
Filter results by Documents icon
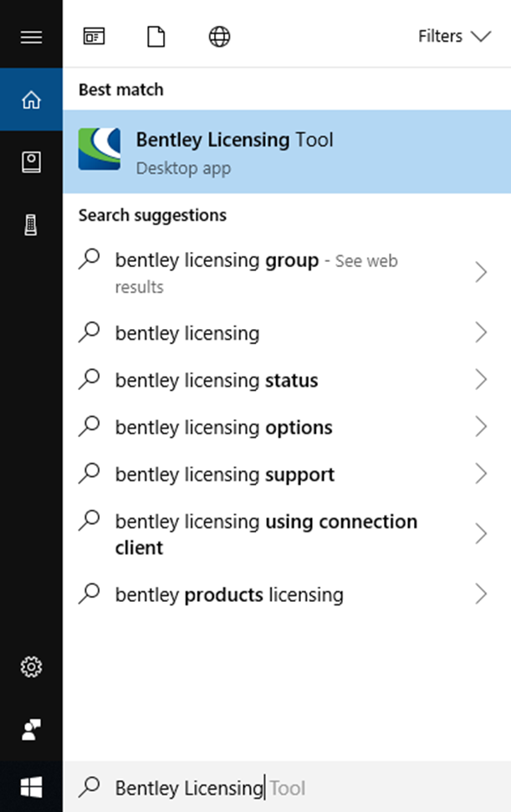[156, 37]
